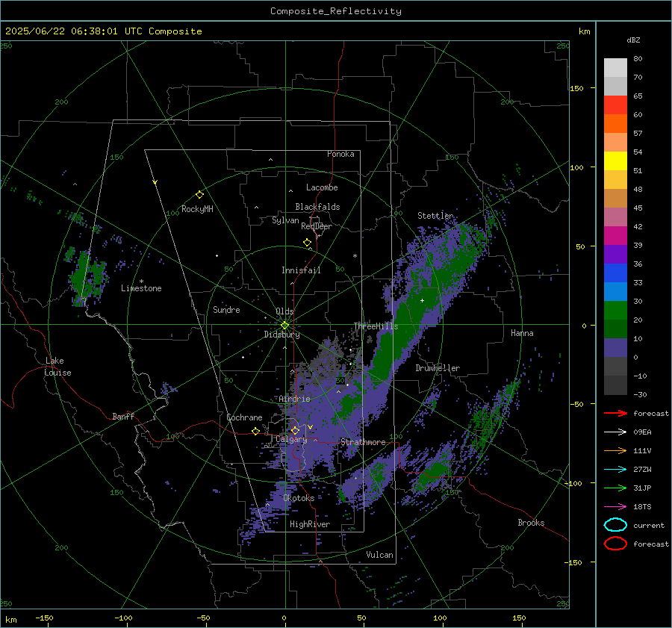Click the Cochrane label
672x628 pixels.
[x=244, y=417]
